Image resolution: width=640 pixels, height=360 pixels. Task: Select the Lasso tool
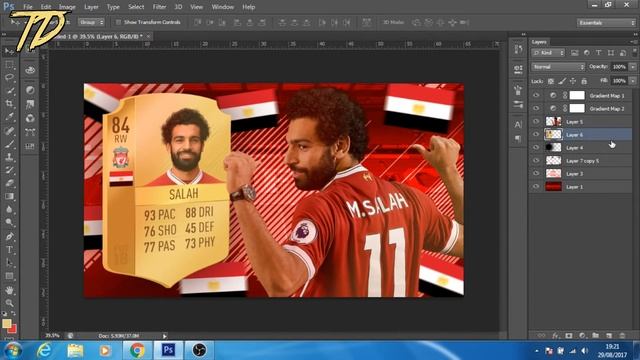pyautogui.click(x=9, y=77)
